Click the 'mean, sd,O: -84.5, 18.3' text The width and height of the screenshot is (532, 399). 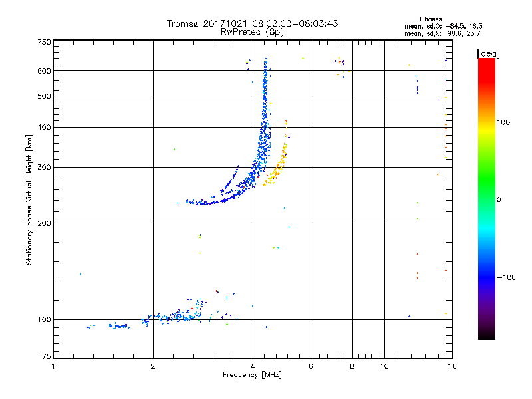444,26
